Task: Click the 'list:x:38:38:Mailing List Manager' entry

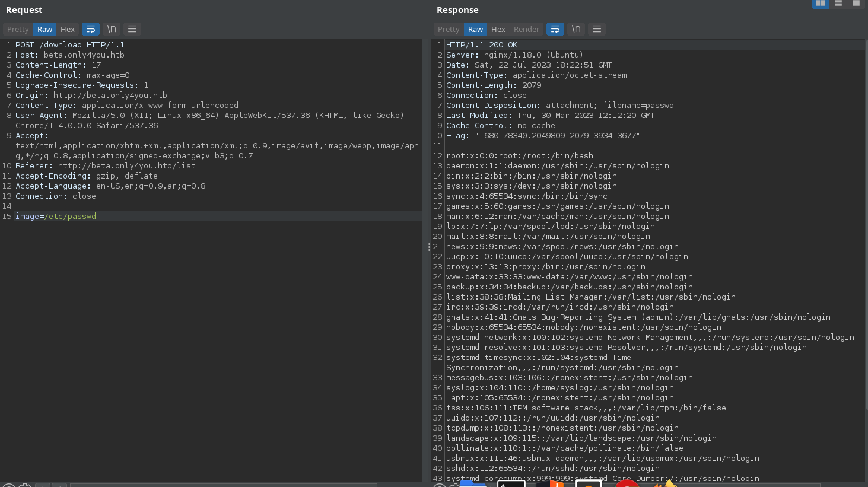Action: coord(591,297)
